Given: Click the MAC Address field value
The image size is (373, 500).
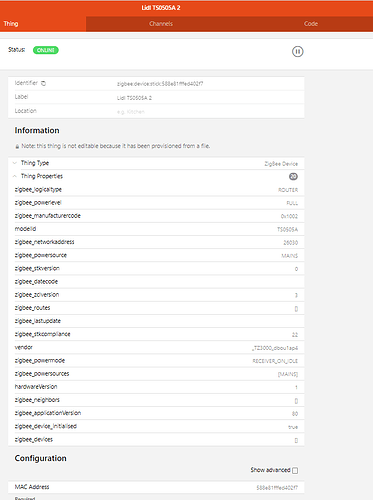Looking at the screenshot, I should tap(277, 488).
